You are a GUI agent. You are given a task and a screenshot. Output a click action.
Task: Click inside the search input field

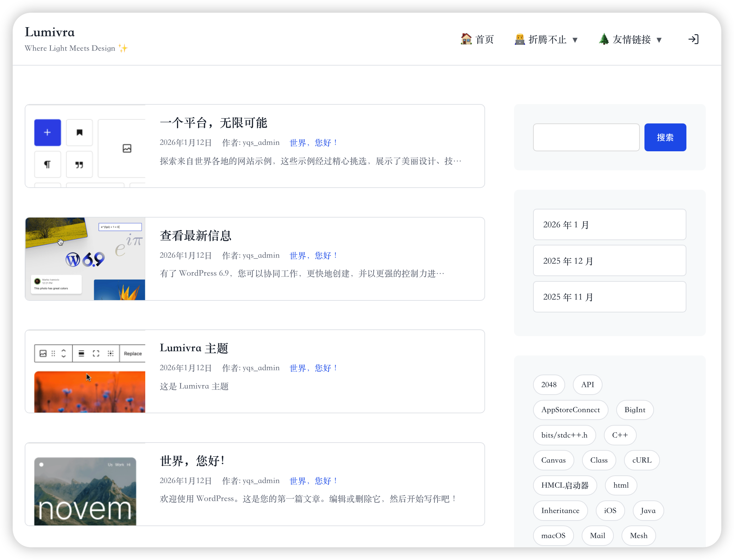[586, 137]
